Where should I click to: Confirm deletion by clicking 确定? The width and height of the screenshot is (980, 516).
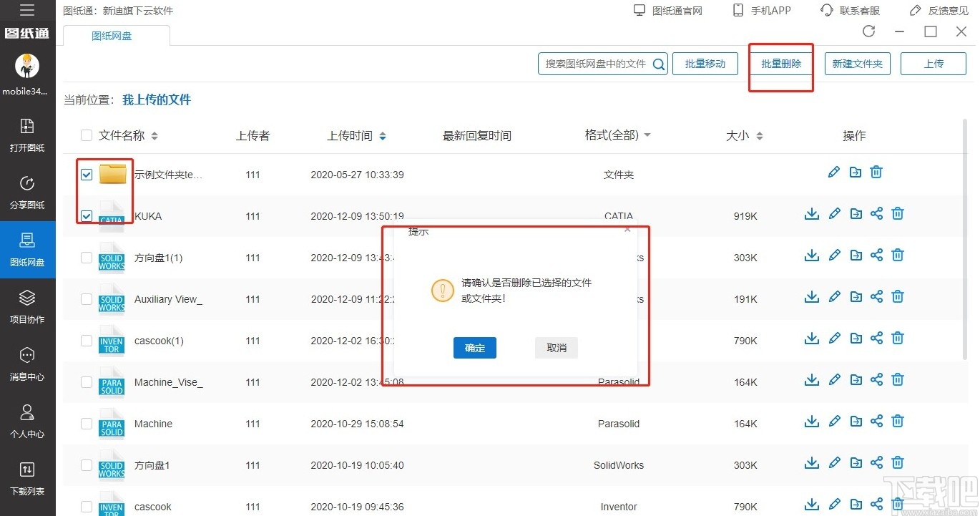tap(474, 348)
